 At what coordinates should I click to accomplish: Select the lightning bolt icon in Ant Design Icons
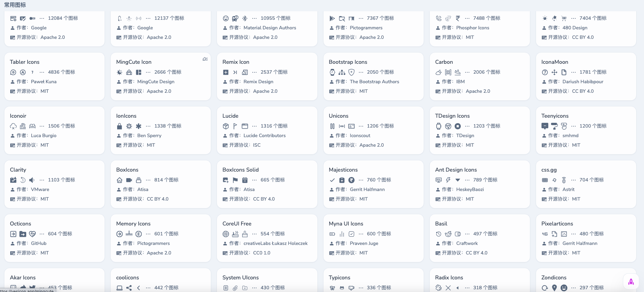(448, 180)
